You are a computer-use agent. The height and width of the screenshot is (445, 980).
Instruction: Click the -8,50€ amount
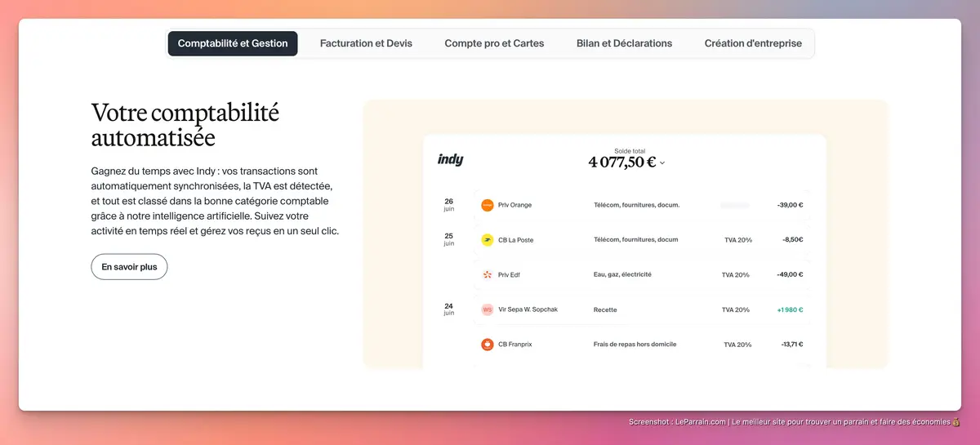[x=792, y=240]
